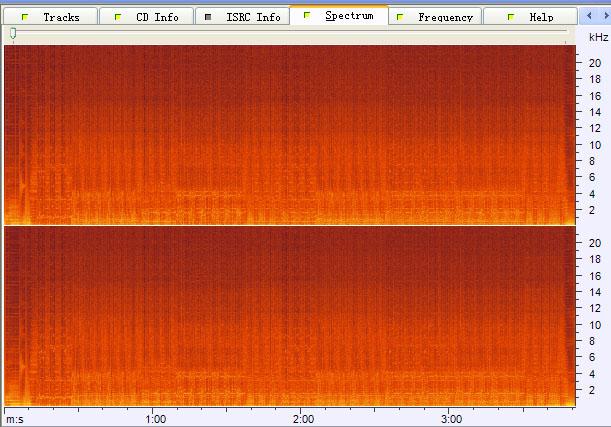Viewport: 611px width, 427px height.
Task: Click the 2 kHz label of the lower channel
Action: click(592, 390)
